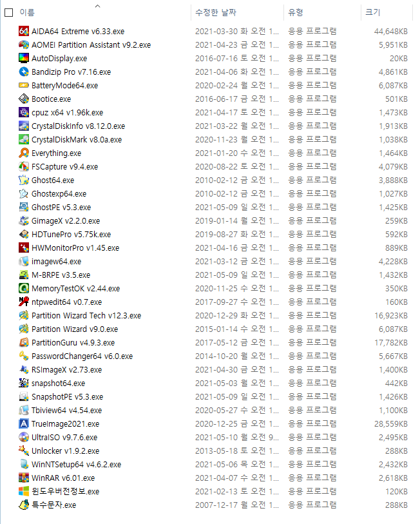
Task: Select the AOMEI Partition Assistant v9.2.exe icon
Action: (x=24, y=44)
